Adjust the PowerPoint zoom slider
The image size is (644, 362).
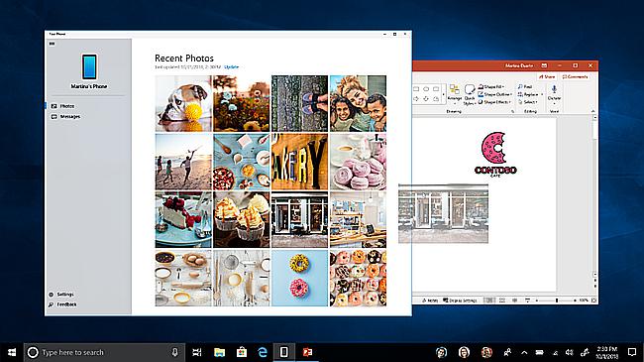pyautogui.click(x=557, y=301)
